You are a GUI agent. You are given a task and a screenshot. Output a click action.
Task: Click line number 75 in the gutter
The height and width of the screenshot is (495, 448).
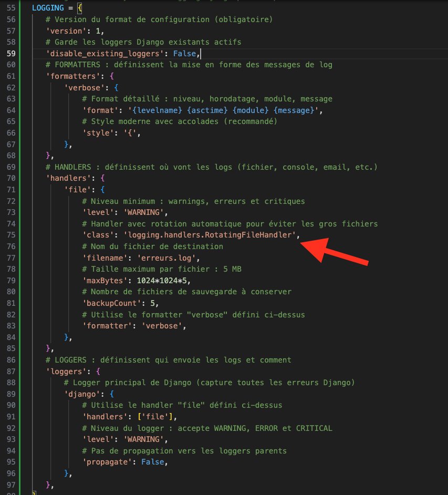tap(11, 234)
